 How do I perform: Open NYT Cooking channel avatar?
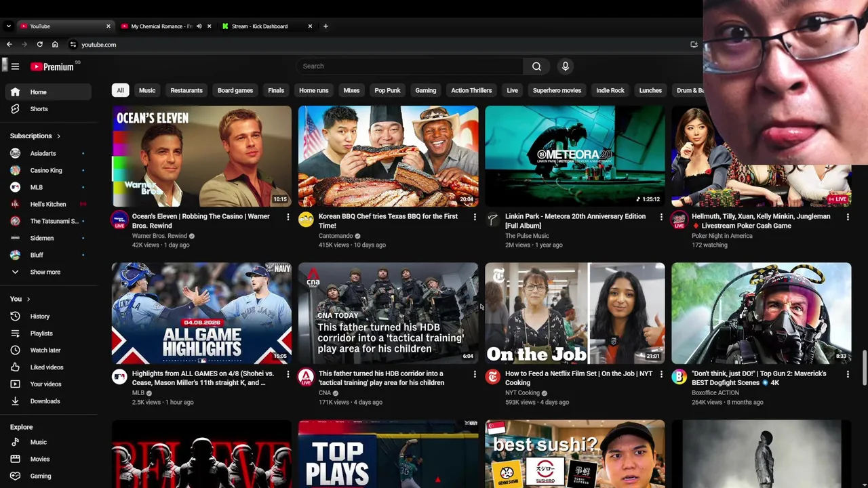[493, 377]
